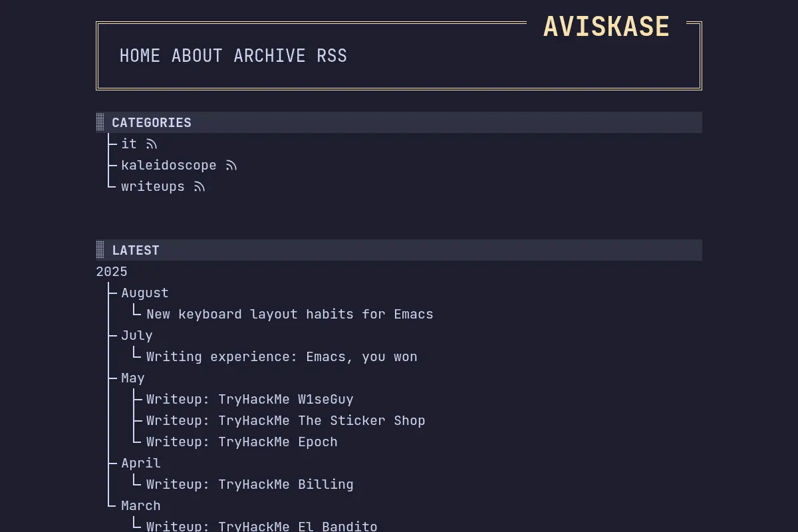This screenshot has width=798, height=532.
Task: Open the RSS feed icon beside it
Action: coord(152,144)
